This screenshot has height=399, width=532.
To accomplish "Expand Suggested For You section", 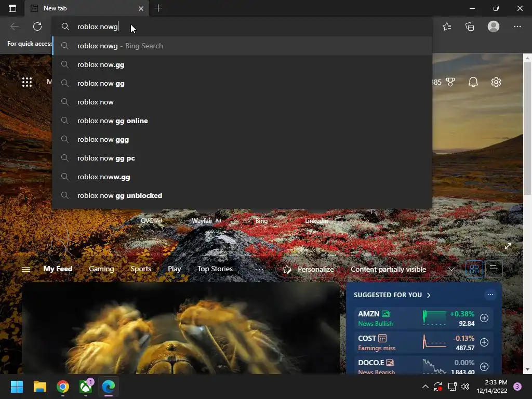I will click(x=429, y=295).
